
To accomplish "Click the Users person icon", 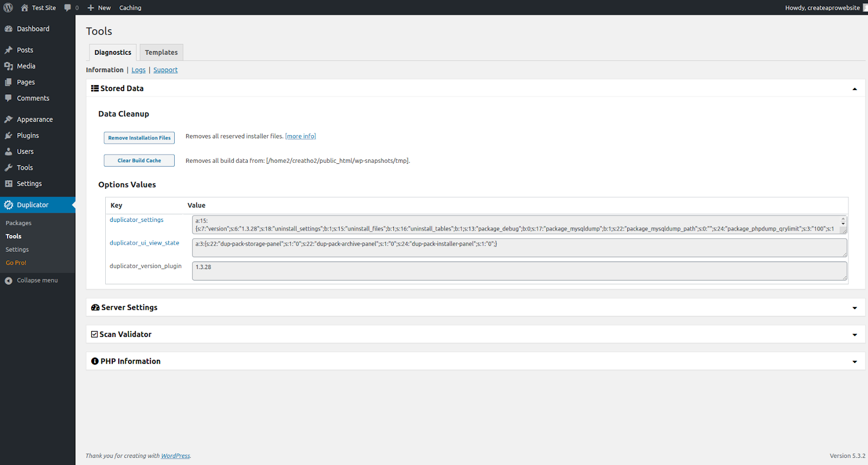I will (x=9, y=151).
